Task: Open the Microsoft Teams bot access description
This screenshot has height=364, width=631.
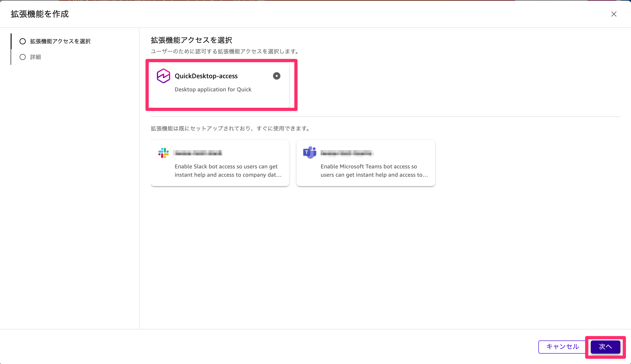Action: 374,171
